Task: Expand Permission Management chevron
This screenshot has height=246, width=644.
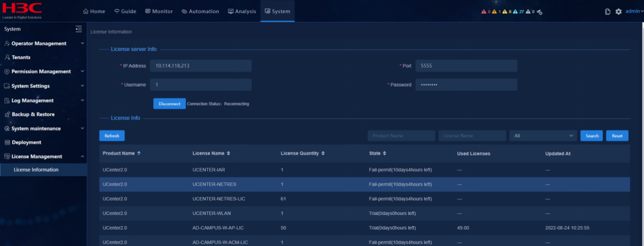Action: [x=82, y=72]
